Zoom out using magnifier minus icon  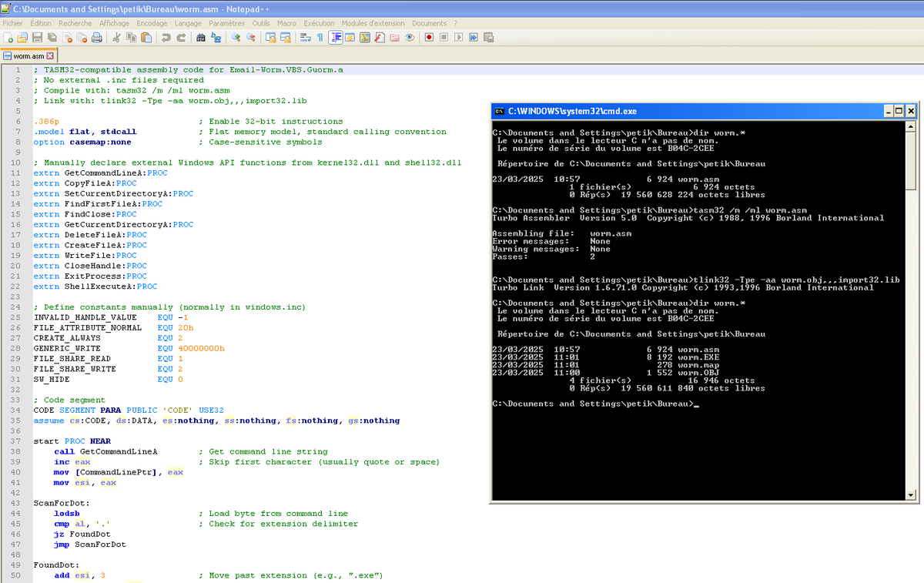250,37
